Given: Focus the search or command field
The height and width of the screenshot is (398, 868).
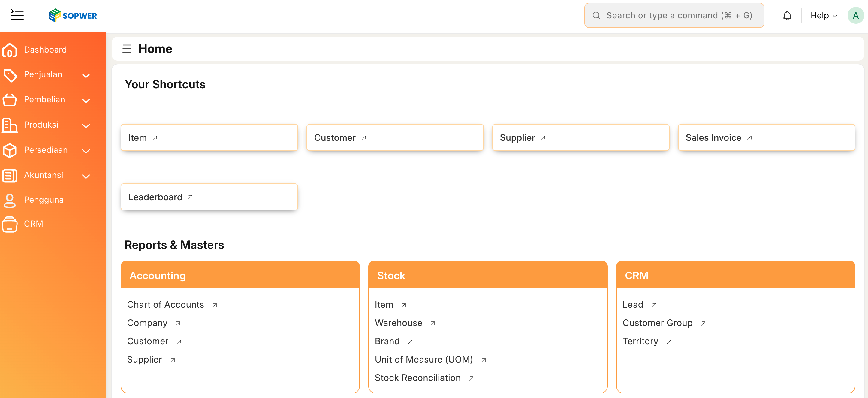Looking at the screenshot, I should click(674, 16).
